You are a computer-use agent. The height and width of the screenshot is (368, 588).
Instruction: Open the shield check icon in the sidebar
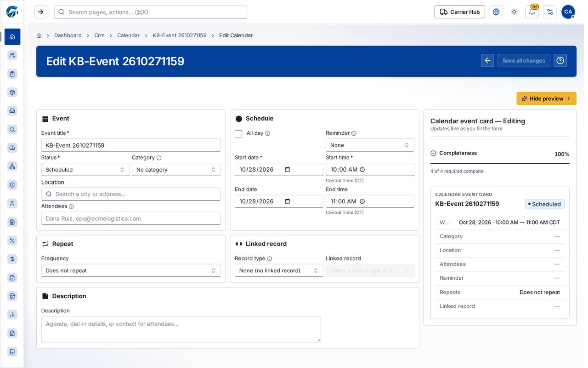pyautogui.click(x=12, y=185)
